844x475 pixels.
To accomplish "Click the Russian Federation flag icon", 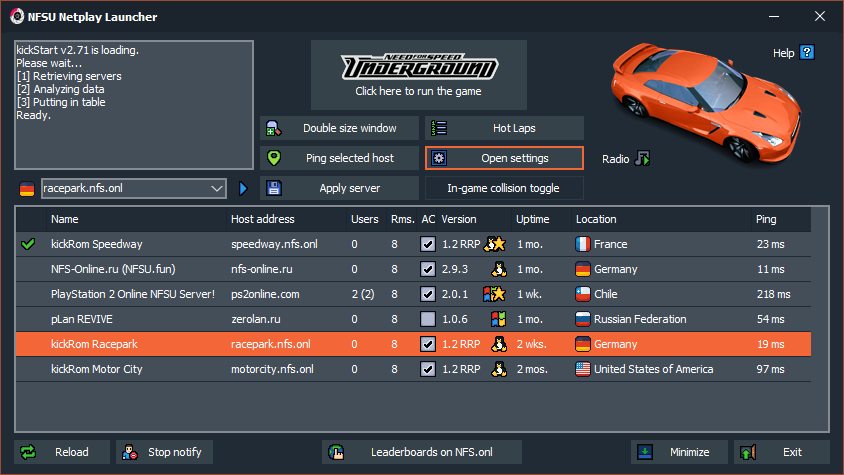I will click(x=583, y=319).
